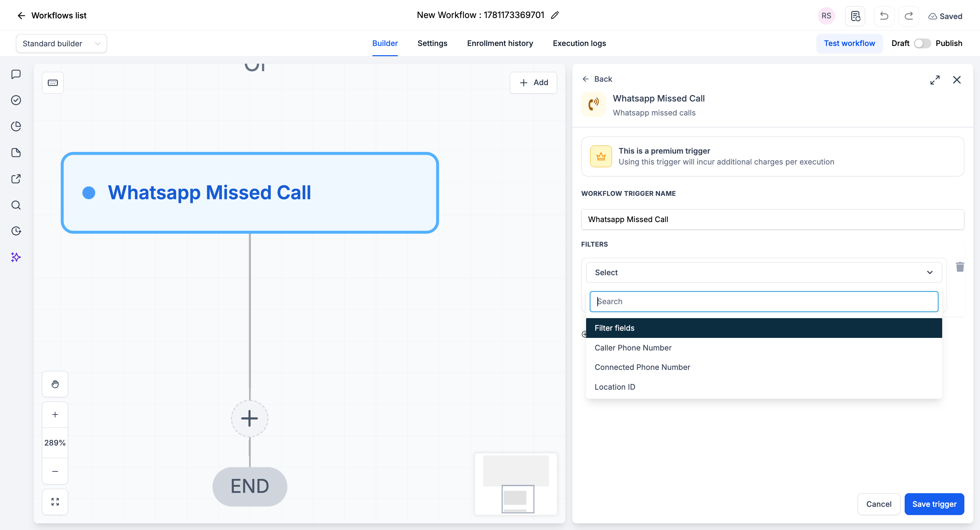Open the external share sidebar icon

tap(16, 179)
